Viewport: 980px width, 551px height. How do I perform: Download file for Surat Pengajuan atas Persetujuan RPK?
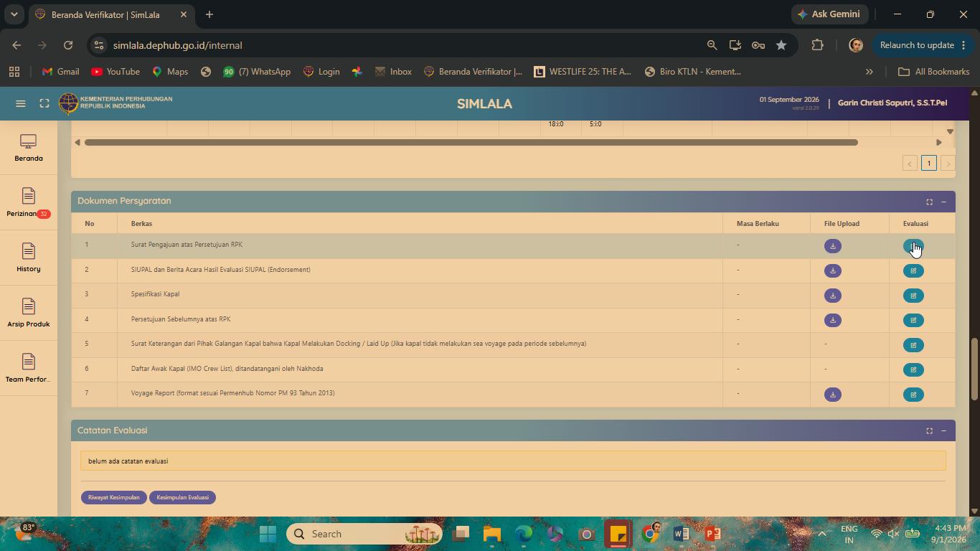click(x=832, y=246)
